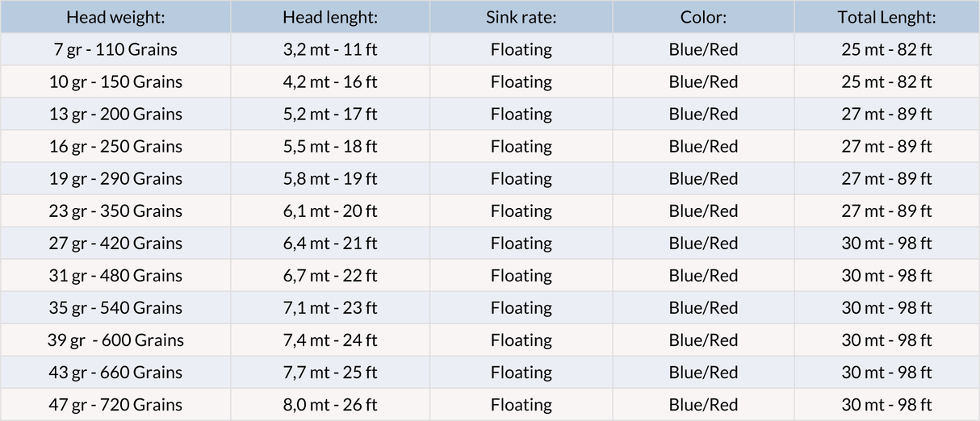
Task: Select 'Blue/Red' in the 47 gr row
Action: pyautogui.click(x=703, y=404)
